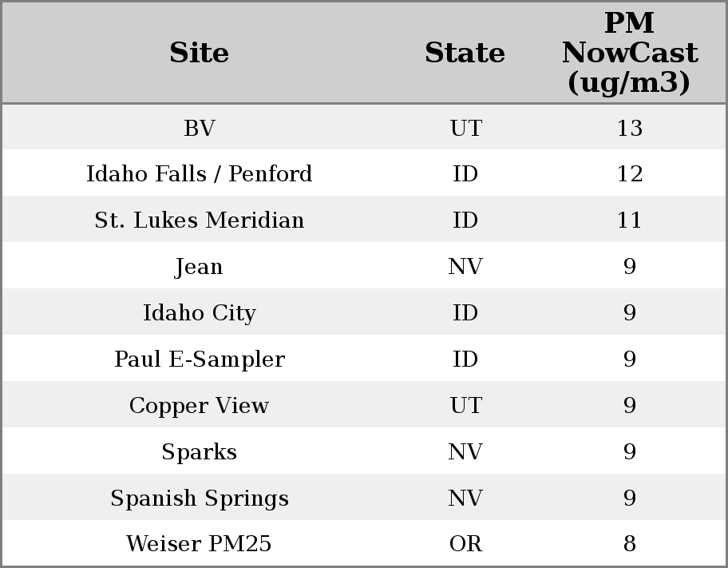Select the Idaho City site cell
This screenshot has height=568, width=728.
click(199, 313)
